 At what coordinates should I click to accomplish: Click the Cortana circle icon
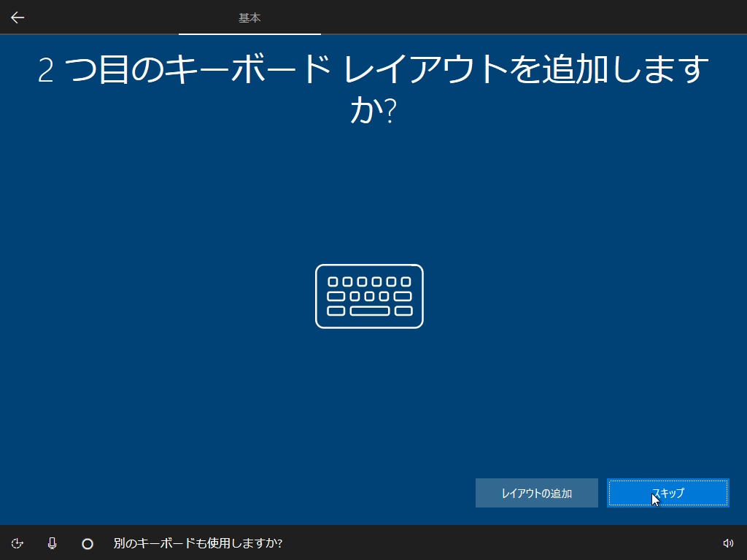pyautogui.click(x=88, y=543)
